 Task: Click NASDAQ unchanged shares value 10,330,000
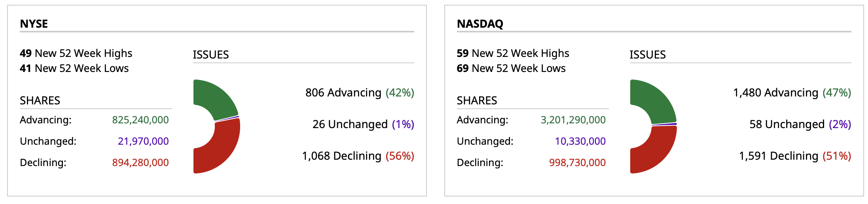[580, 141]
